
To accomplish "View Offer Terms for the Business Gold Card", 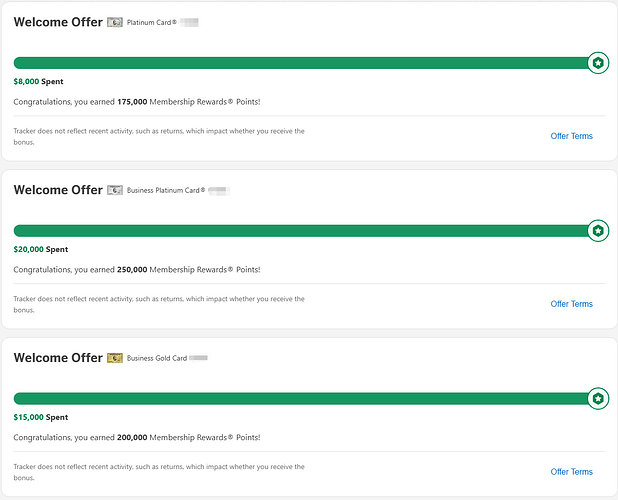I will [571, 472].
